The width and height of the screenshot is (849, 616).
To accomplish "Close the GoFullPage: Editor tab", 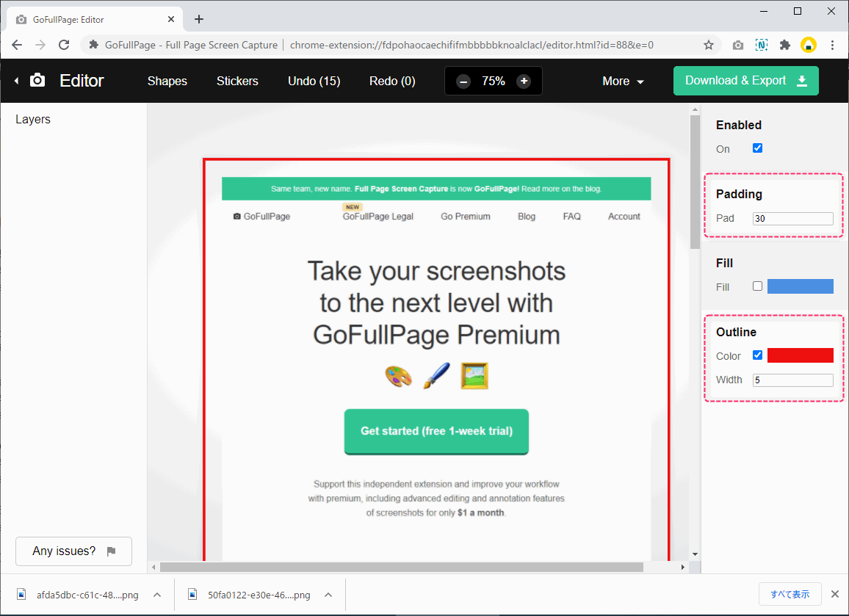I will [x=171, y=20].
